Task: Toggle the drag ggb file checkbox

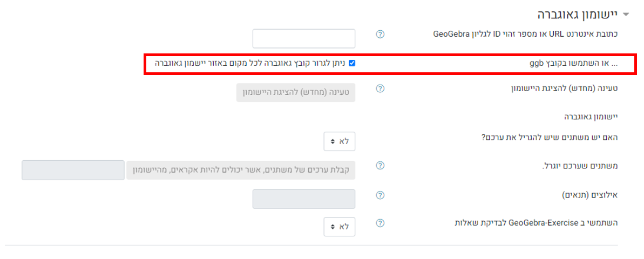Action: pos(352,63)
